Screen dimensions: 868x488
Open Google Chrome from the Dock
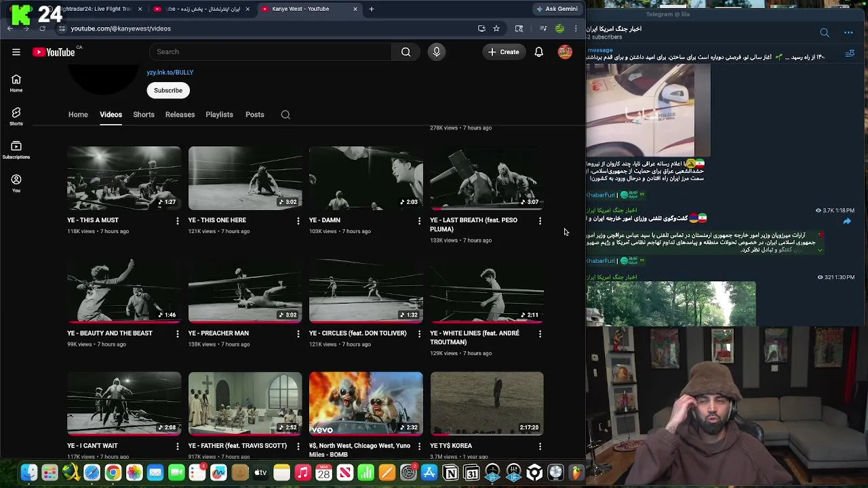[113, 473]
